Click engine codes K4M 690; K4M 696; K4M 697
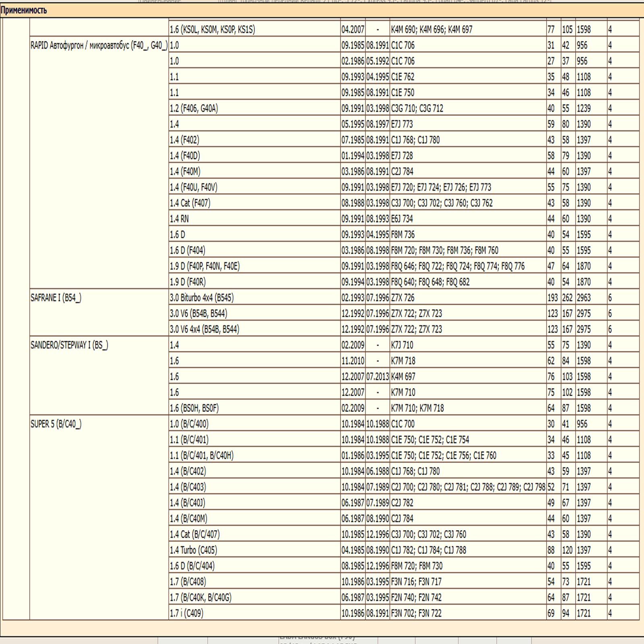Image resolution: width=644 pixels, height=644 pixels. pos(431,29)
